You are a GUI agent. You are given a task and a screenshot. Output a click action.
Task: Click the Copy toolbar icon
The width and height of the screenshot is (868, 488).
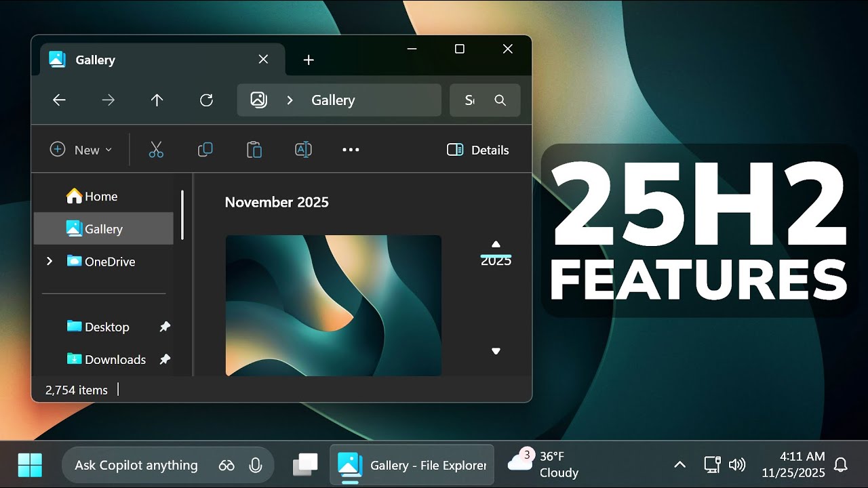tap(205, 150)
